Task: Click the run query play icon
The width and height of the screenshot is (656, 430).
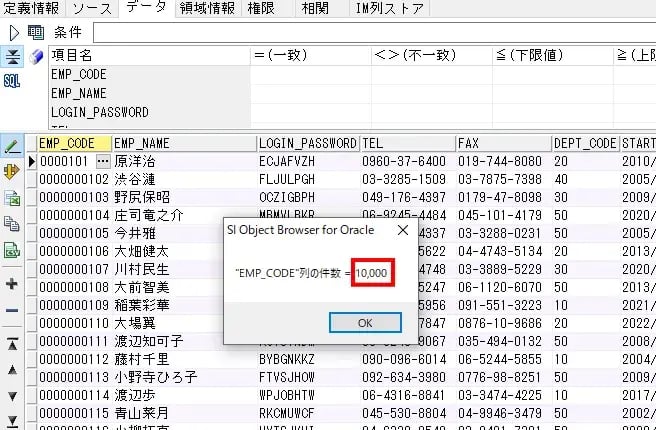Action: [x=14, y=32]
